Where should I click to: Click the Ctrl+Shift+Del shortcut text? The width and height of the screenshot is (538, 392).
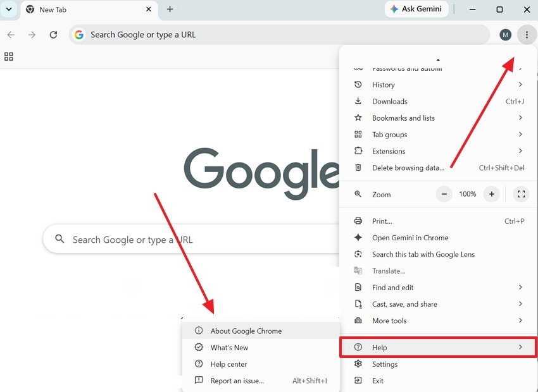(501, 168)
